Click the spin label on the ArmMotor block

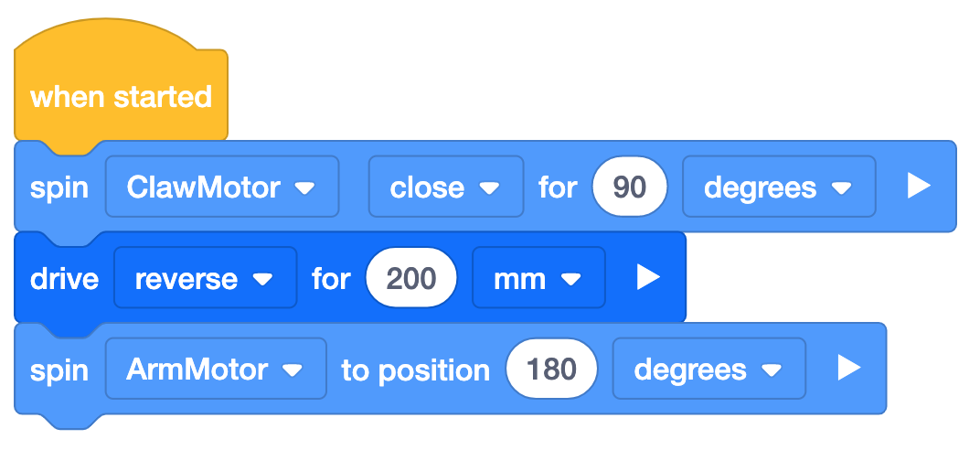pos(59,370)
